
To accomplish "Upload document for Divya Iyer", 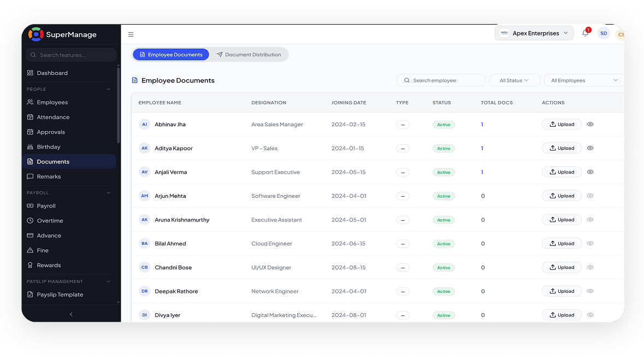I will click(x=562, y=315).
